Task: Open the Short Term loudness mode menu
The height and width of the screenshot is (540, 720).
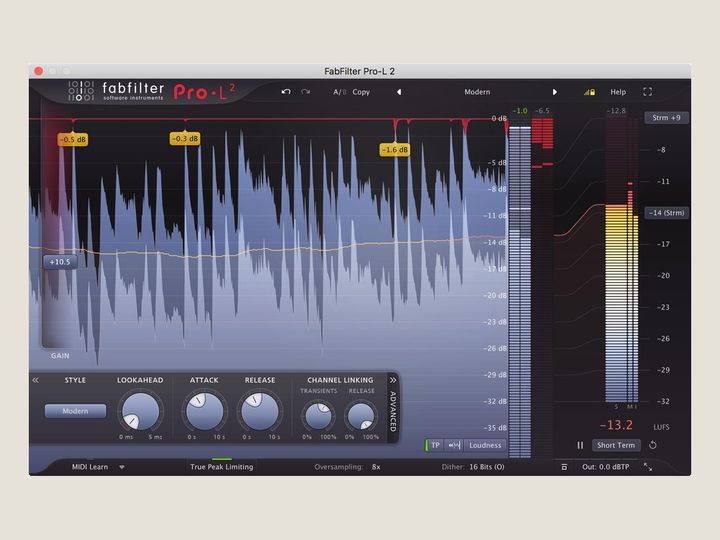Action: [x=616, y=445]
